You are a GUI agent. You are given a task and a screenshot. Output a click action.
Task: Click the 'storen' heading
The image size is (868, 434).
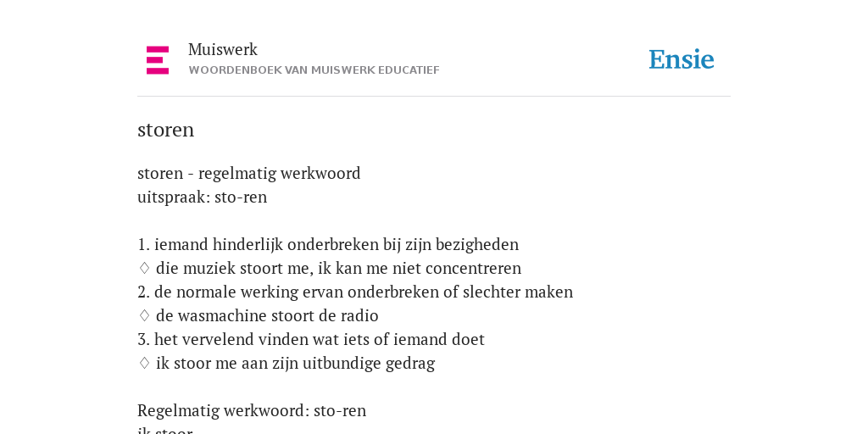165,130
